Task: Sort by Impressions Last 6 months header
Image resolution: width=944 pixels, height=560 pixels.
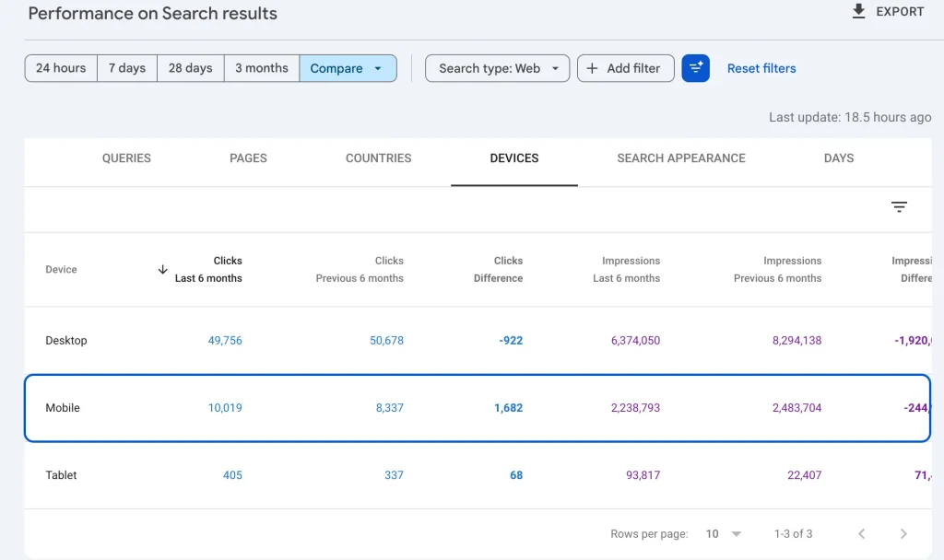Action: point(626,270)
